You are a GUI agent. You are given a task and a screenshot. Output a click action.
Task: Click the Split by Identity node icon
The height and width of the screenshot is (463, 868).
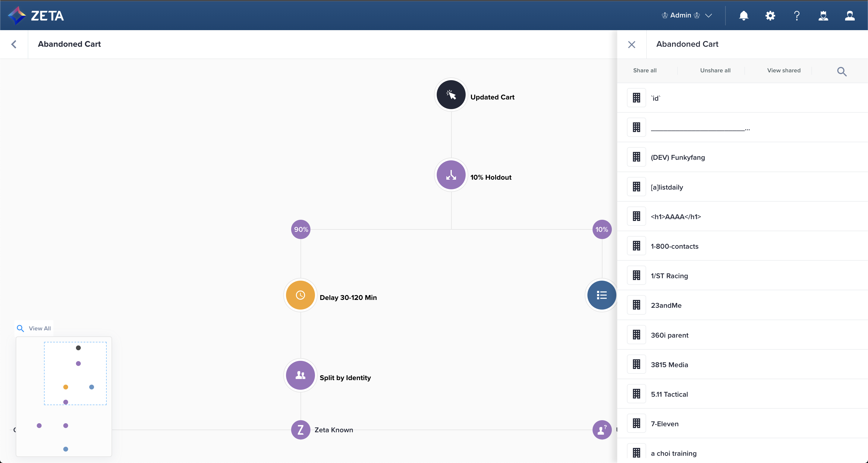click(300, 375)
